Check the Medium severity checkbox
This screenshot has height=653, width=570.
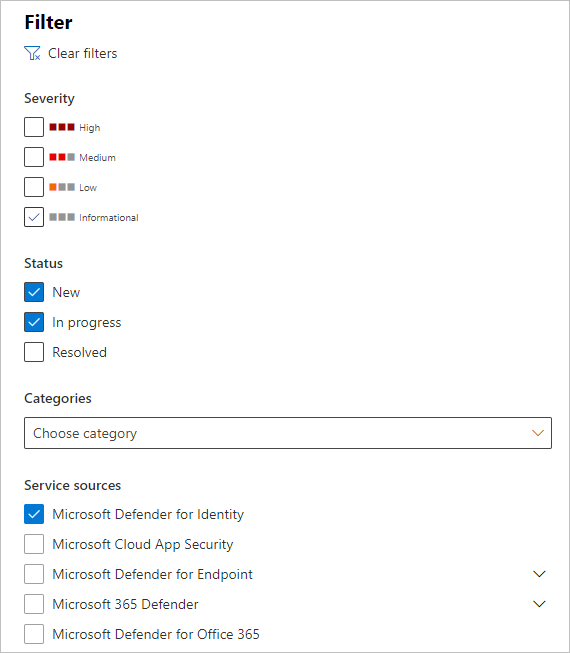click(34, 157)
